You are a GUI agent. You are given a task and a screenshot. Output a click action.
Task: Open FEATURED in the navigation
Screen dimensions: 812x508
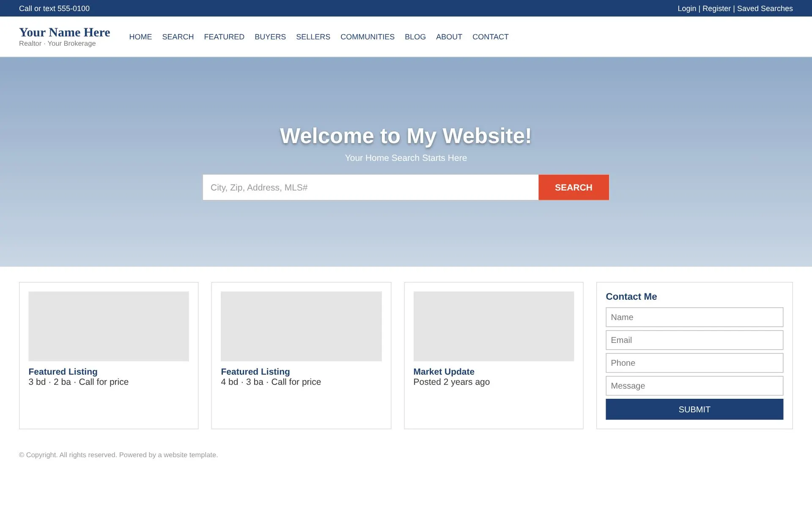pos(224,37)
